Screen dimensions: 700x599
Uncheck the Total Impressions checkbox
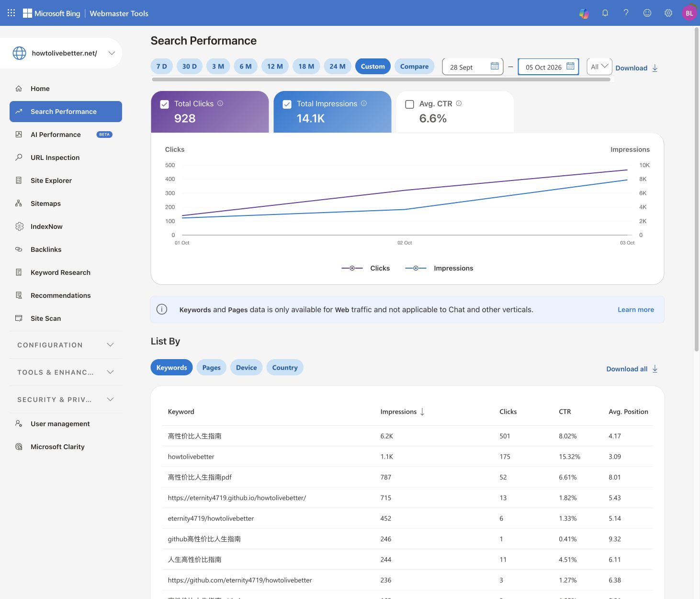pyautogui.click(x=287, y=104)
